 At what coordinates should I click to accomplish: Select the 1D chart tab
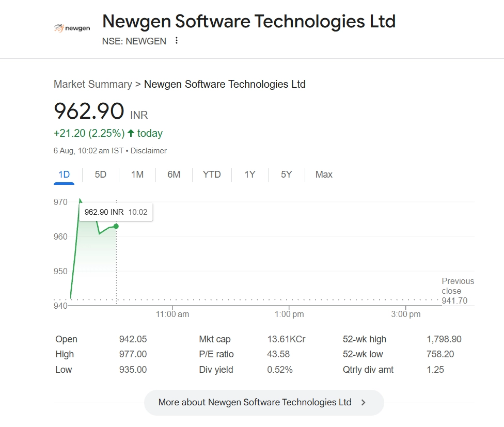pyautogui.click(x=64, y=175)
